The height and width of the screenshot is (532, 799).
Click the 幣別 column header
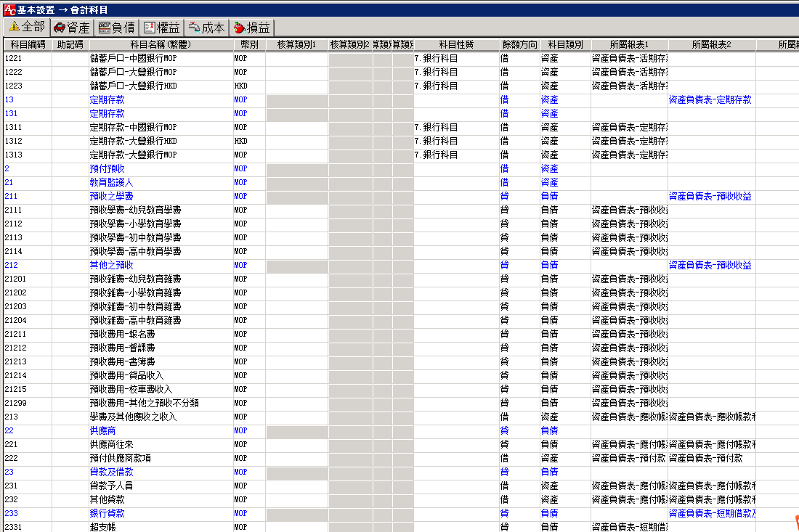248,45
